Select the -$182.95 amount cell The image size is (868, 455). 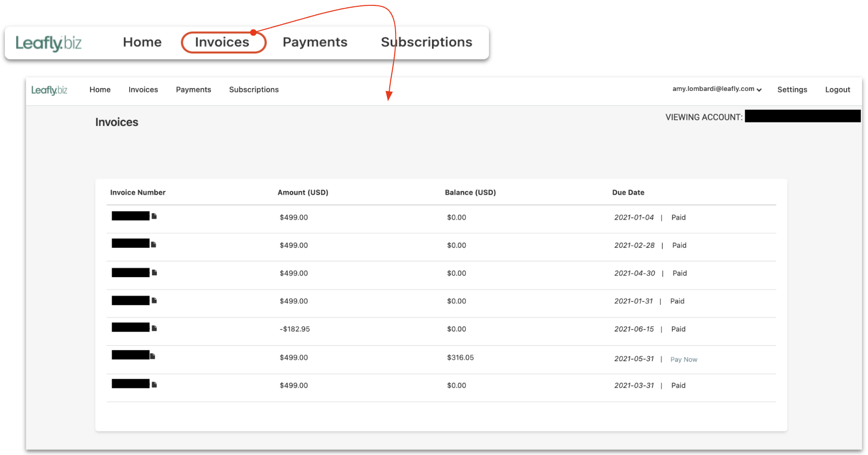pos(295,329)
